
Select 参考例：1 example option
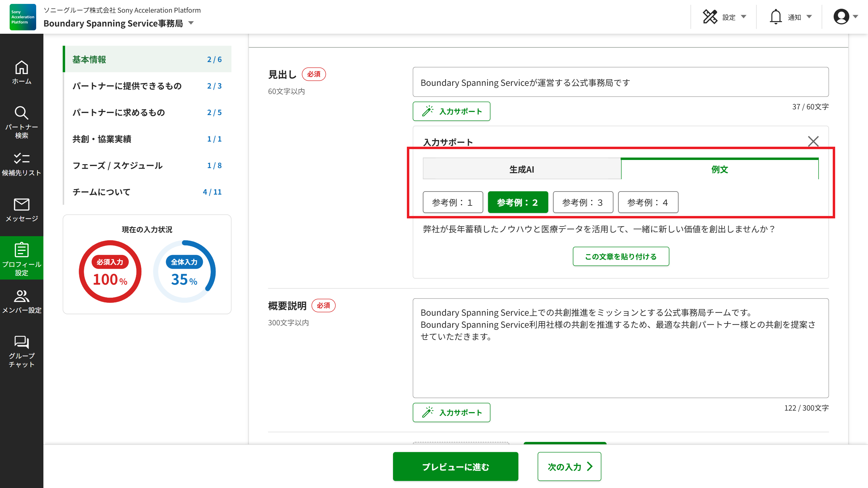tap(452, 202)
